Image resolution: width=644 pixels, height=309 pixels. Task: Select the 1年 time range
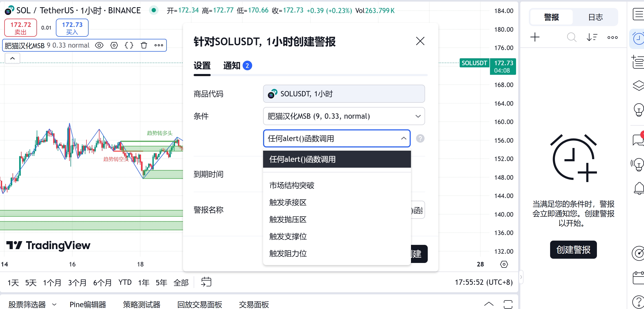pyautogui.click(x=144, y=282)
